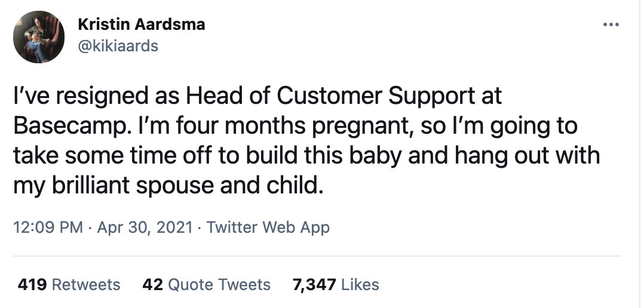Open the @kikiaards handle link

tap(118, 45)
